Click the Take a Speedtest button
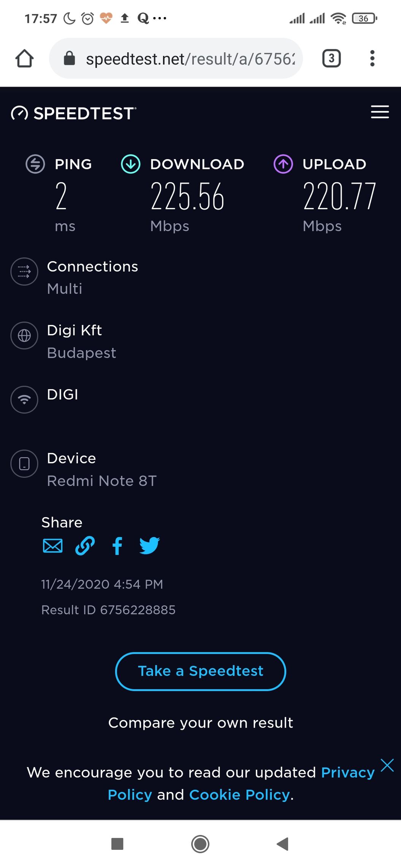This screenshot has height=868, width=401. [x=200, y=671]
